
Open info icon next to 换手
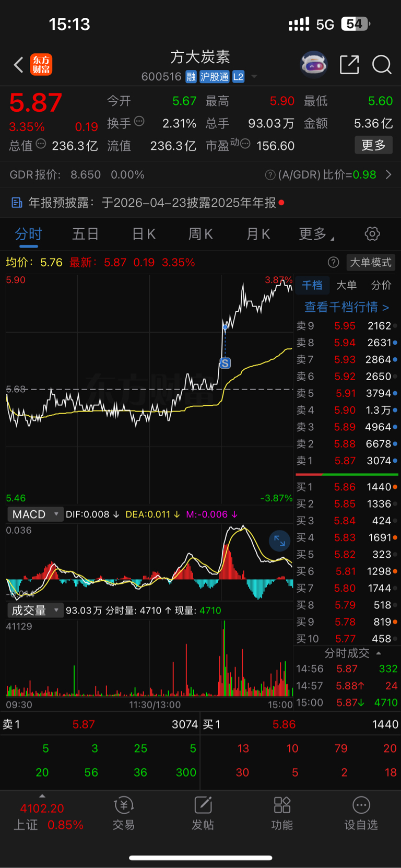coord(139,122)
